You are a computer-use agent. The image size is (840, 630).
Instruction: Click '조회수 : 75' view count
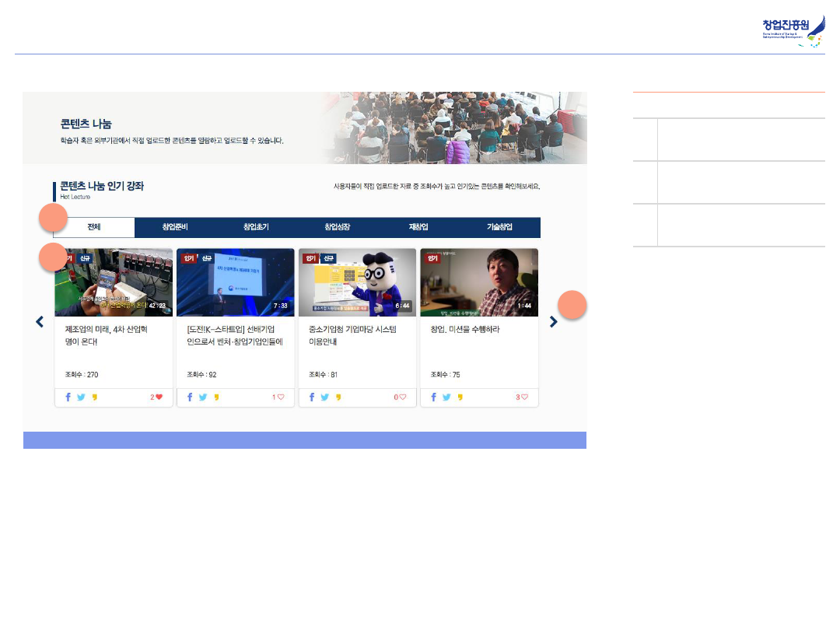[445, 374]
